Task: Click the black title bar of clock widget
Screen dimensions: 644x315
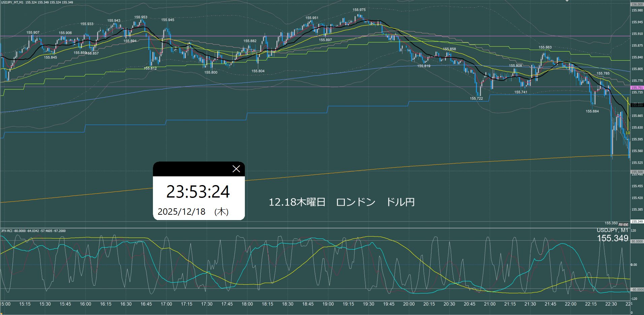Action: click(x=192, y=169)
